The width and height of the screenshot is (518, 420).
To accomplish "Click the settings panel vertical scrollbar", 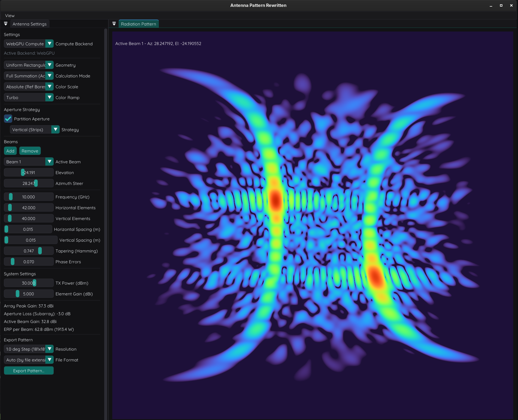I will [105, 224].
